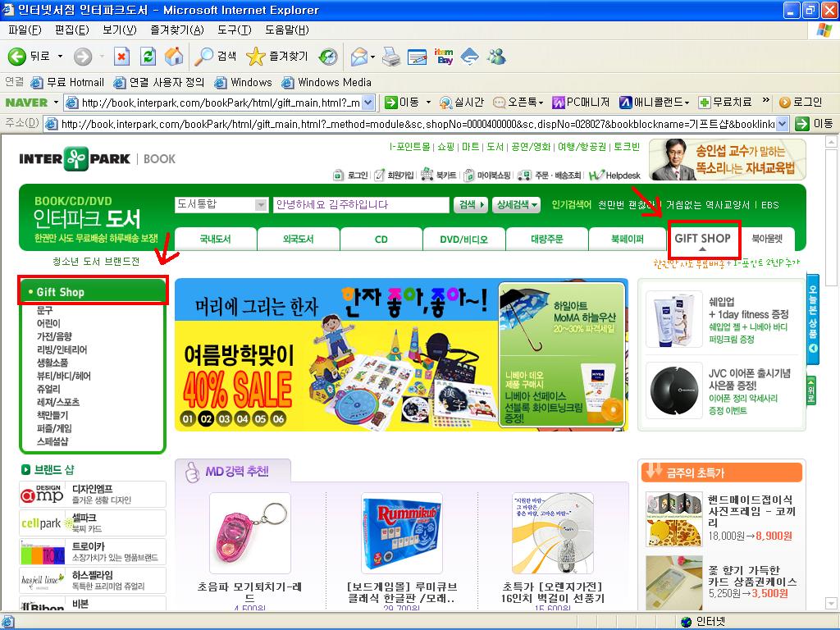Click the JVC earphone product image

[x=674, y=390]
